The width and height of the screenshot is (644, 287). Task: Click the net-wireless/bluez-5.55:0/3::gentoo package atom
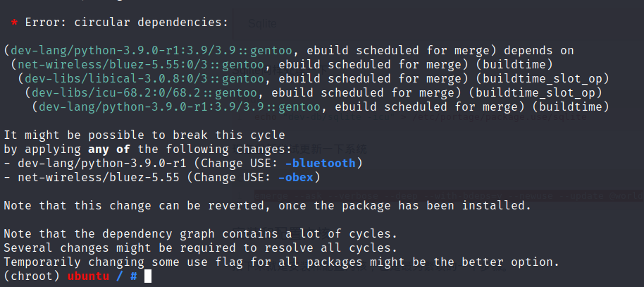click(x=141, y=65)
